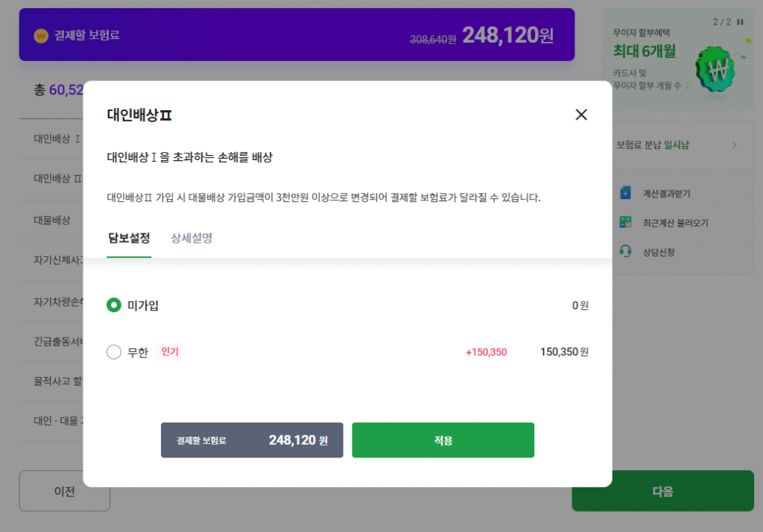Click the 계산결과받기 download icon

[626, 194]
